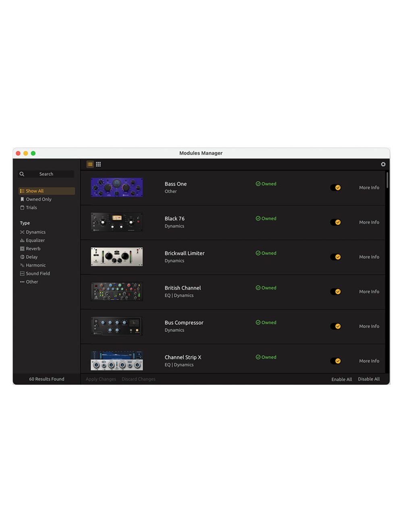Switch to the Owned Only filter
This screenshot has width=403, height=532.
[39, 199]
